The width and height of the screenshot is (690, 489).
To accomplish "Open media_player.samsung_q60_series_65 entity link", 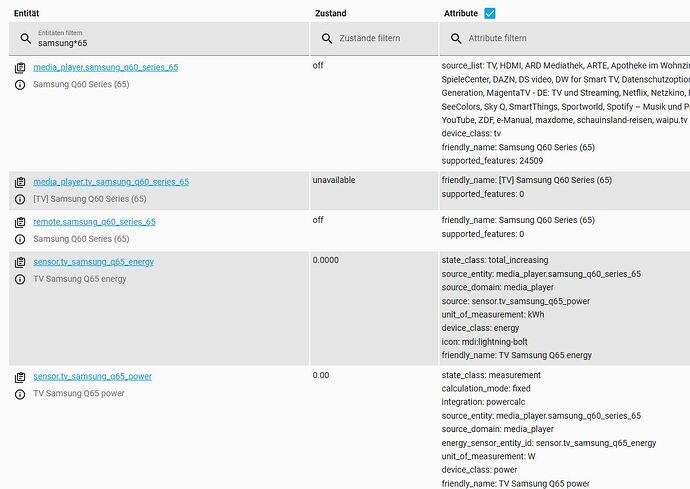I will tap(106, 67).
